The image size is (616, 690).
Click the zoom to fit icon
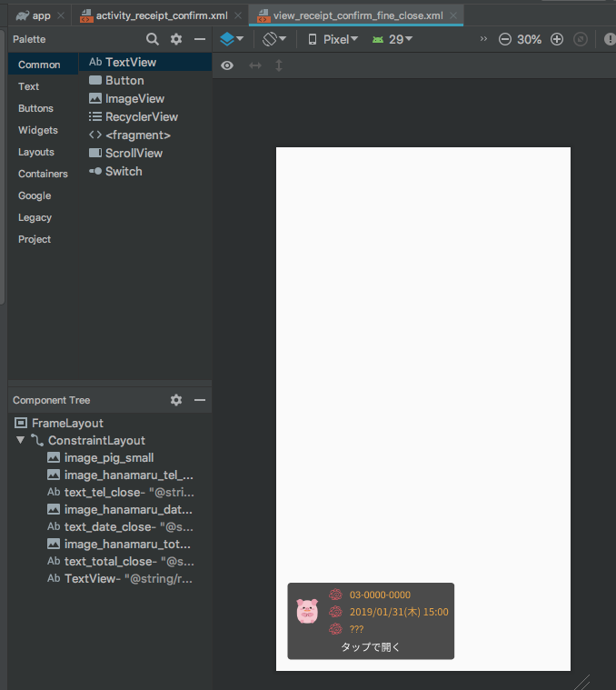coord(581,39)
